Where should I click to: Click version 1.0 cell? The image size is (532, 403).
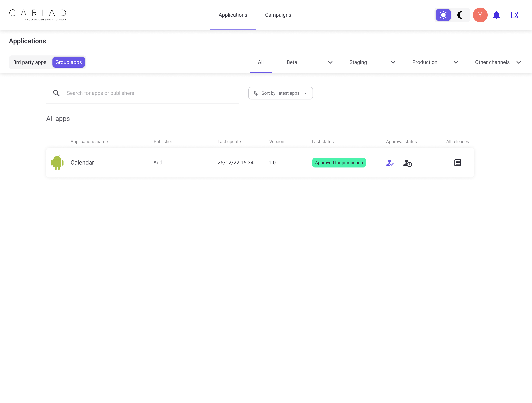(272, 163)
